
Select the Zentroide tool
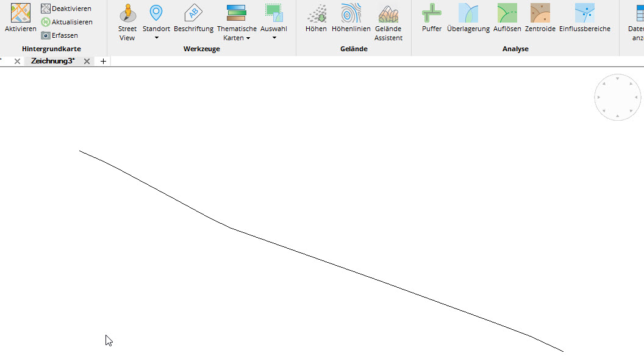pyautogui.click(x=540, y=18)
